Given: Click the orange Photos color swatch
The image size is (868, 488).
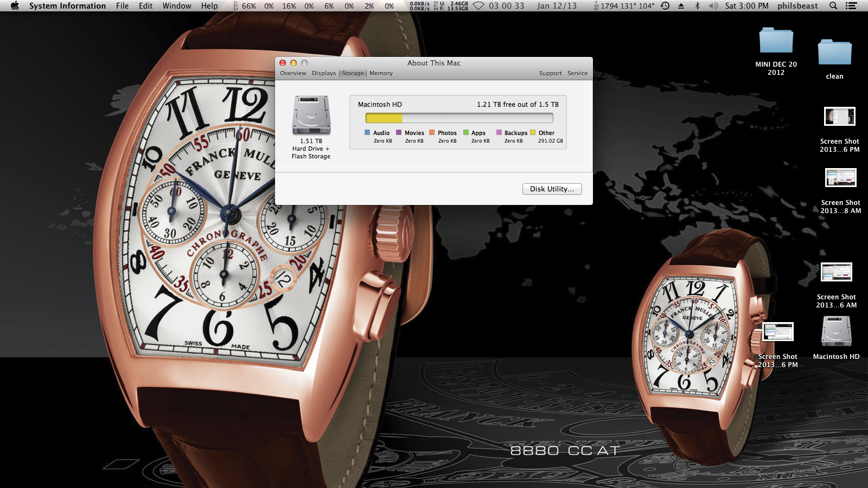Looking at the screenshot, I should point(432,132).
